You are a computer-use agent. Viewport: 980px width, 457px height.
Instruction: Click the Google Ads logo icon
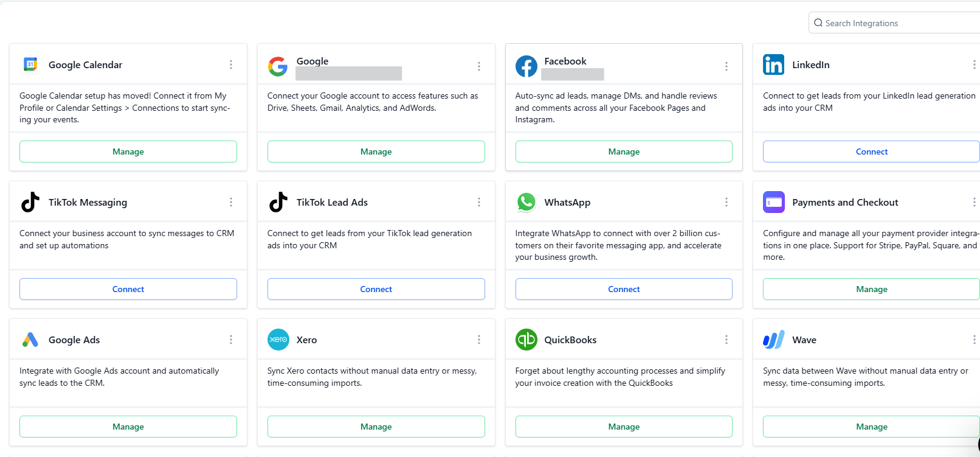(x=30, y=340)
